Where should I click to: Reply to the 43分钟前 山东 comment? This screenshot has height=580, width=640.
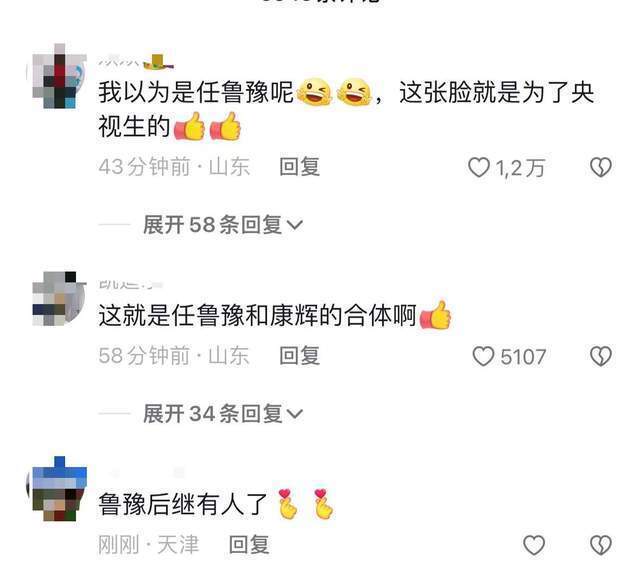pos(299,167)
